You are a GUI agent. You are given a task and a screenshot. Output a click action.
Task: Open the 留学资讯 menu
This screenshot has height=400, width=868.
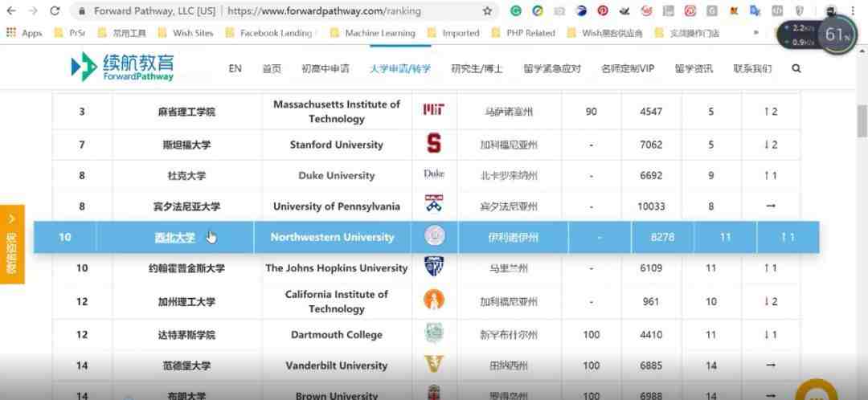tap(694, 68)
